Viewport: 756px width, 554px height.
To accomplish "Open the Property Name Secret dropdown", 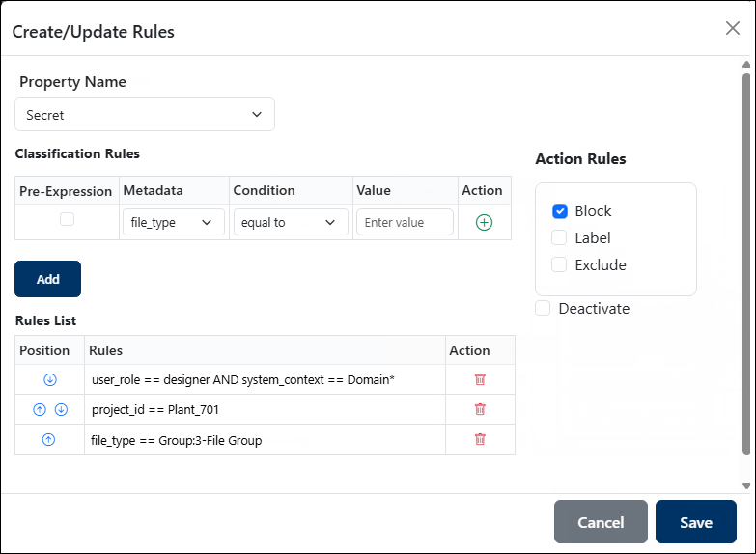I will pyautogui.click(x=145, y=114).
